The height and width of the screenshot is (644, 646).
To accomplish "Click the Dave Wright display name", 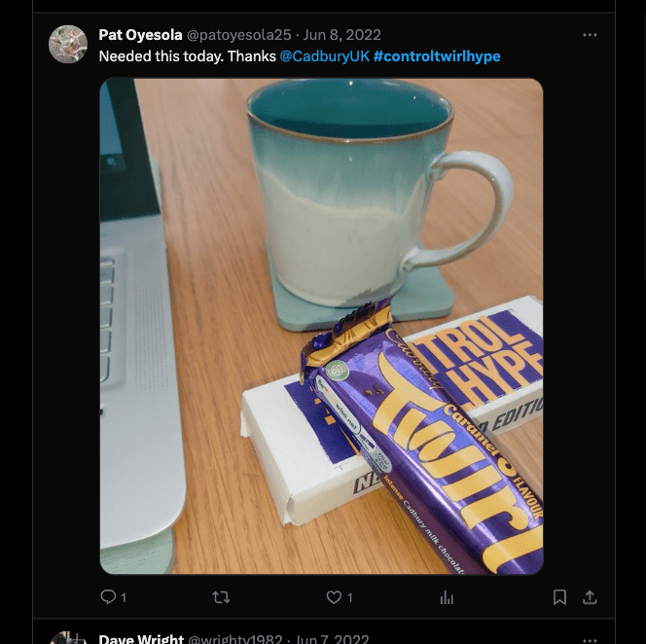I will pyautogui.click(x=141, y=639).
